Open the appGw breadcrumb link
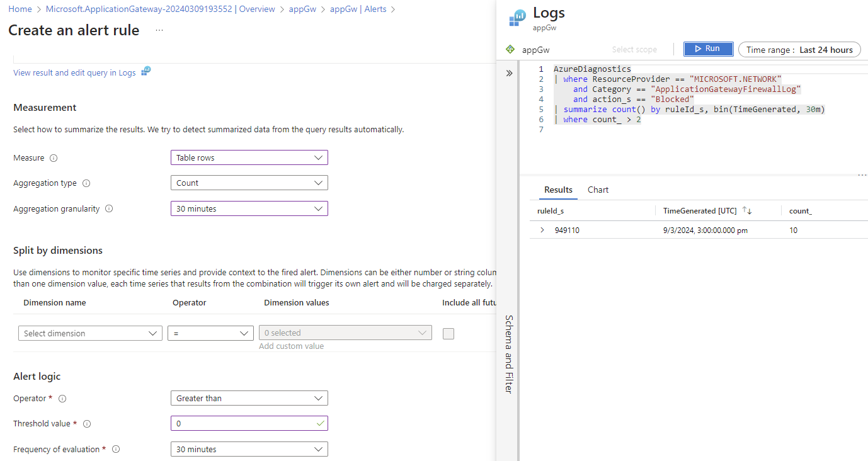The width and height of the screenshot is (868, 461). click(302, 9)
